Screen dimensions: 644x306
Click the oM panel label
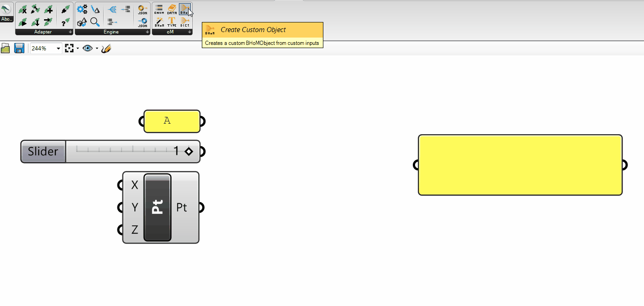tap(170, 32)
